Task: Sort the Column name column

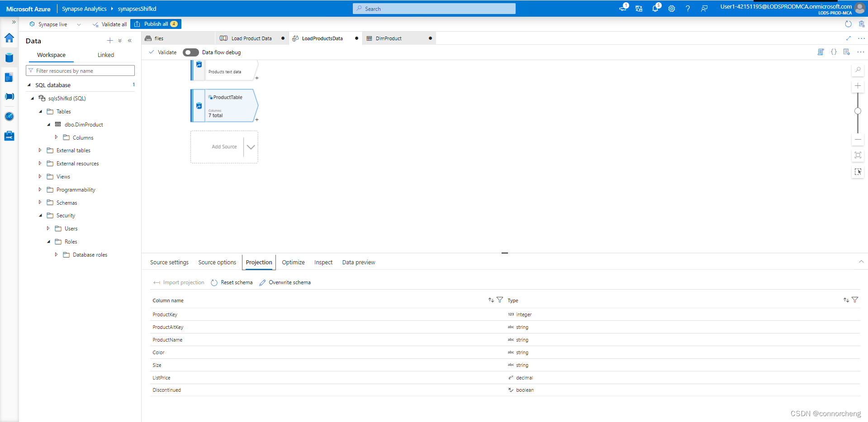Action: click(491, 300)
